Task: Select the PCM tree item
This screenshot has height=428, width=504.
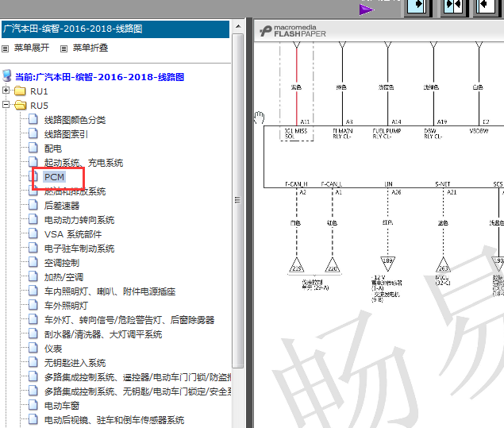Action: [54, 177]
